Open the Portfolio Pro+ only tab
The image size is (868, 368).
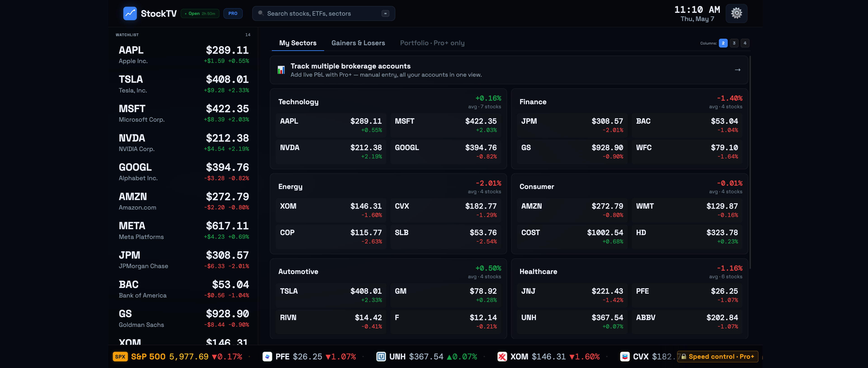point(432,43)
